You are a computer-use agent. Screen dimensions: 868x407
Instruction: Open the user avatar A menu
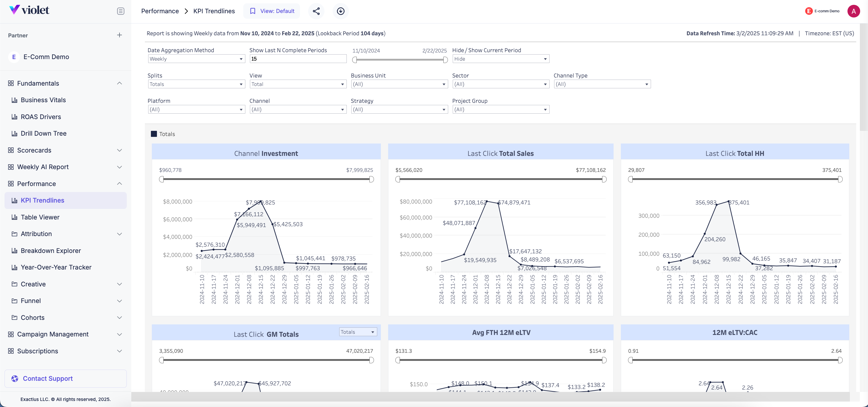click(853, 11)
